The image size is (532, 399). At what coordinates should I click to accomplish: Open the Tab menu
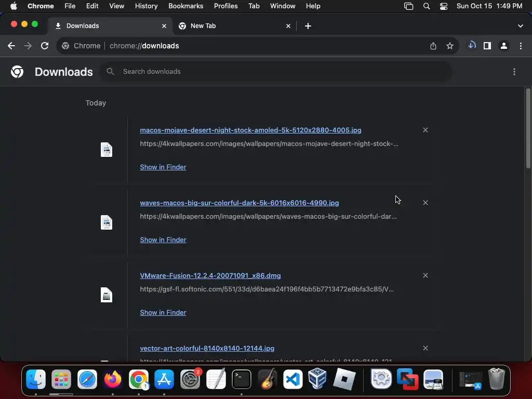254,6
